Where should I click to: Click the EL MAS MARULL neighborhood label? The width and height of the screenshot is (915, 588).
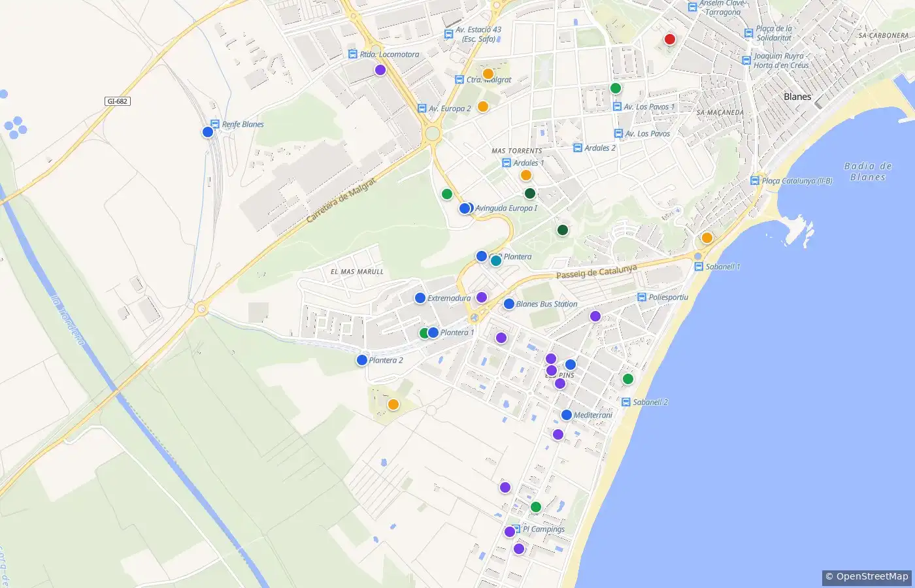coord(357,272)
